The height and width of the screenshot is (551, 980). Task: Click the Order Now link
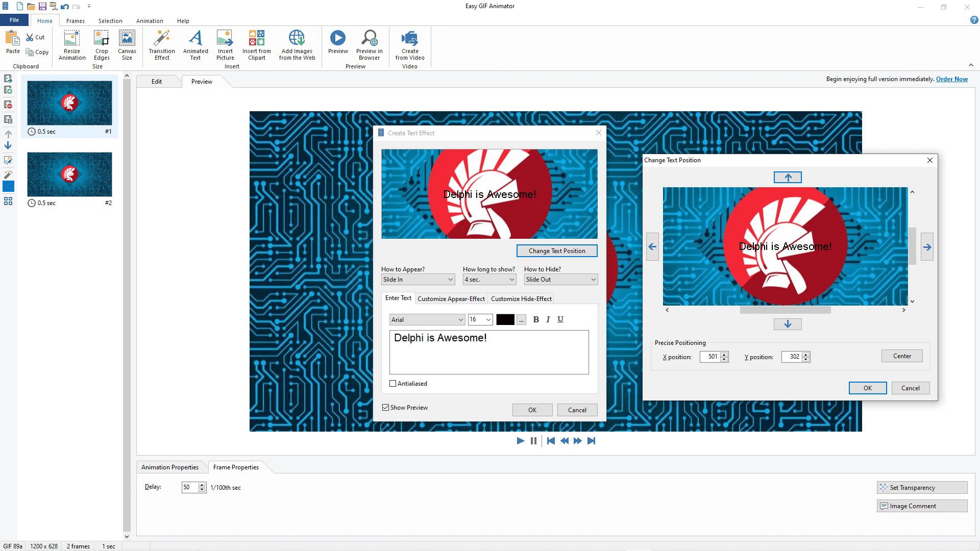952,79
